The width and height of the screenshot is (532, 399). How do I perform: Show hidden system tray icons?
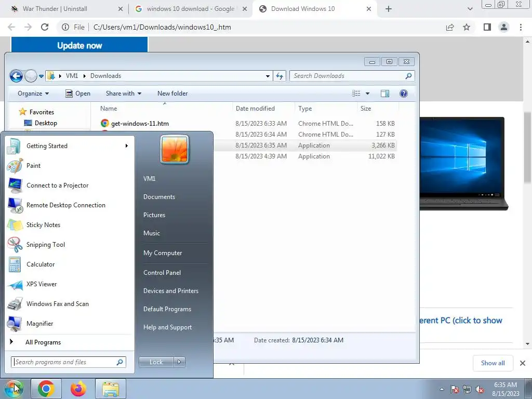tap(442, 389)
